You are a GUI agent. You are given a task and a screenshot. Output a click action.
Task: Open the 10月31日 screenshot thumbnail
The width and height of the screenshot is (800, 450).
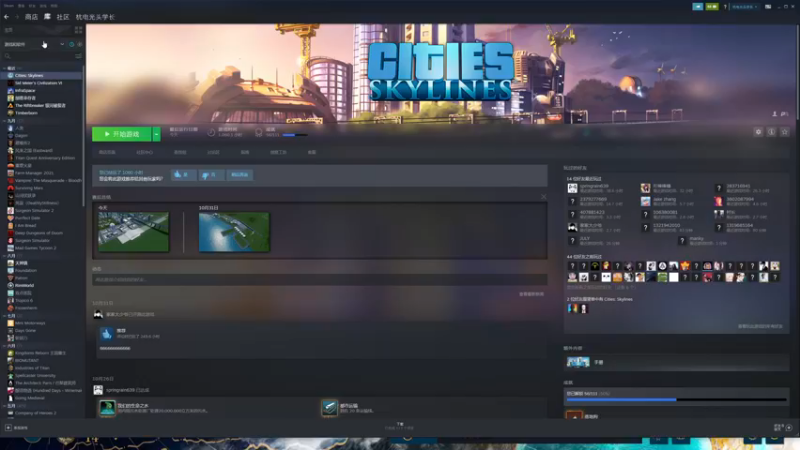tap(234, 232)
